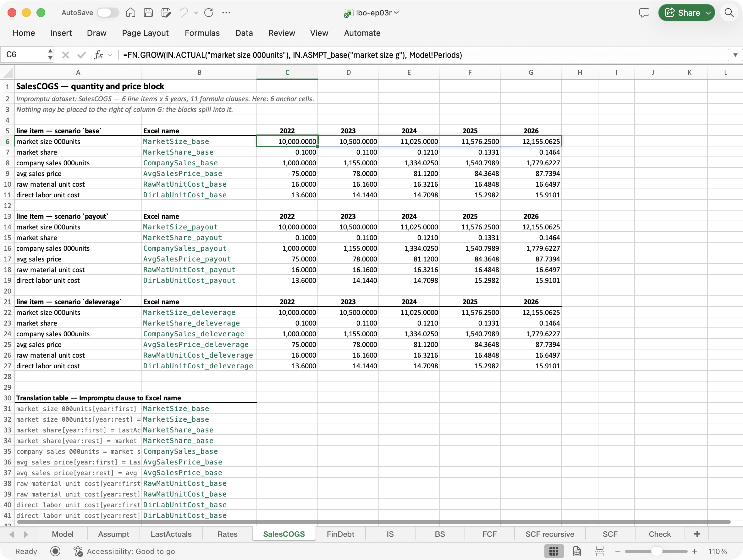The width and height of the screenshot is (743, 560).
Task: Expand the formula bar with the arrow
Action: (x=735, y=55)
